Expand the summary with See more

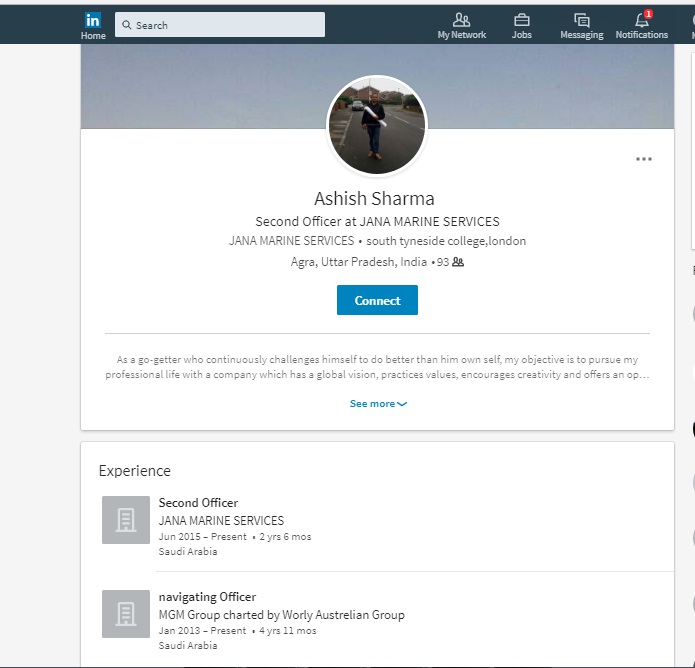click(x=378, y=404)
